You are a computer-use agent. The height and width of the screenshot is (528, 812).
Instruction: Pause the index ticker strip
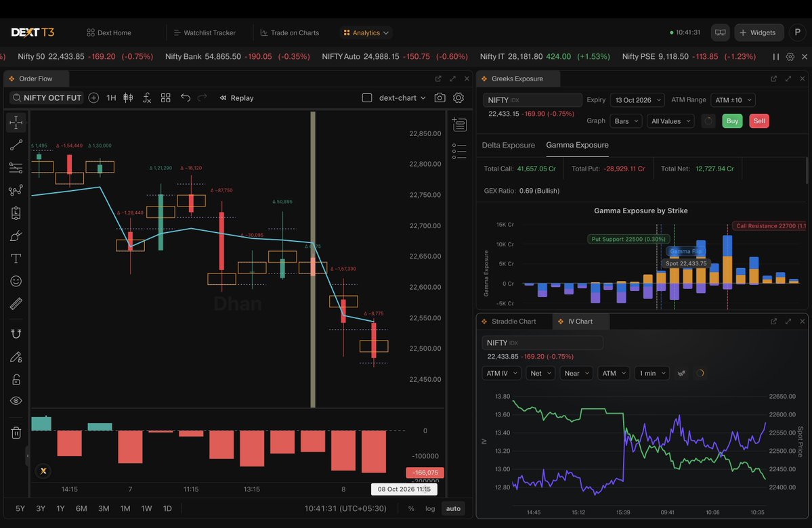click(x=775, y=57)
